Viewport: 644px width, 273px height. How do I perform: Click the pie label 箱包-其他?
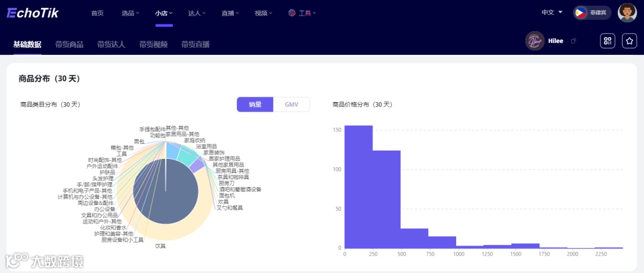click(x=122, y=148)
